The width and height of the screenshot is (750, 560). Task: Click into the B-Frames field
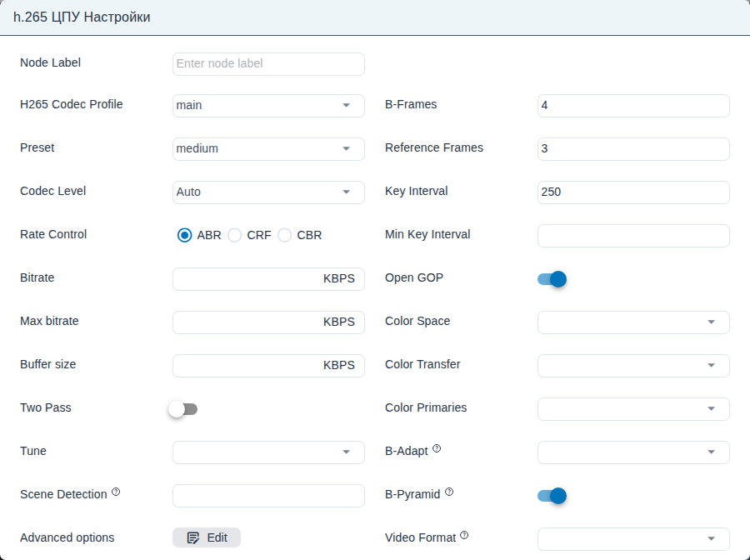[x=633, y=105]
